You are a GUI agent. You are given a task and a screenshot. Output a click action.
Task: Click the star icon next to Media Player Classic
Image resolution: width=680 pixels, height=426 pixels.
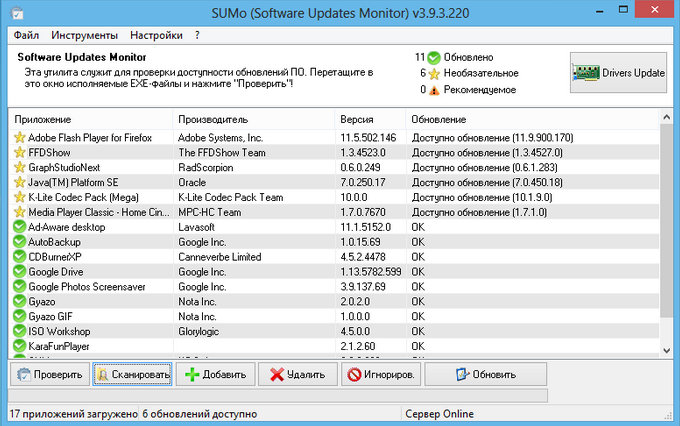[20, 212]
